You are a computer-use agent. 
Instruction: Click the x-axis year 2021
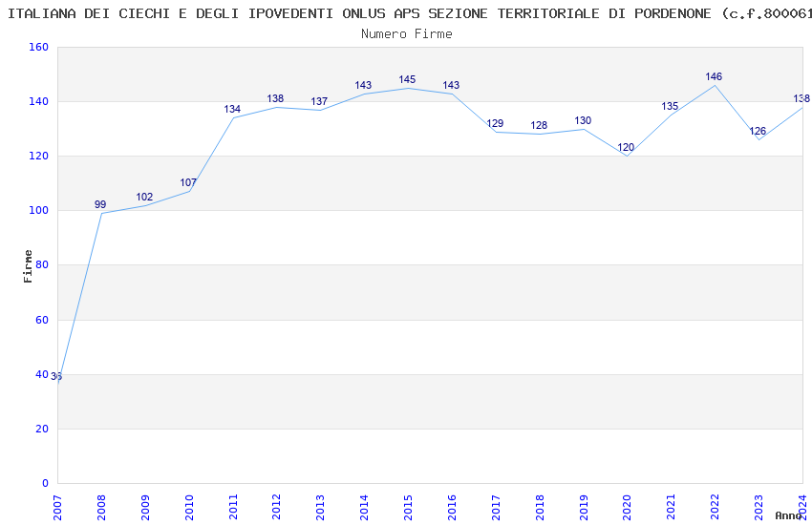pyautogui.click(x=672, y=508)
